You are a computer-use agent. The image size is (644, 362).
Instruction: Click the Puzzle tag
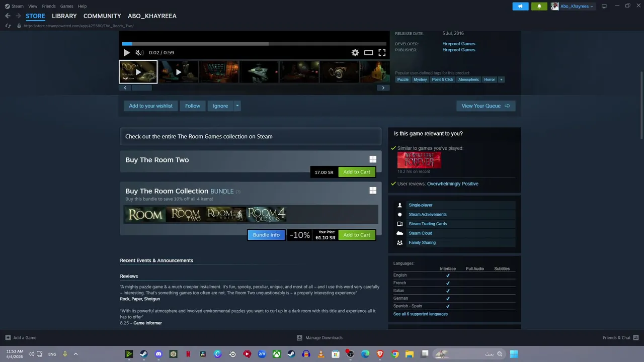[x=403, y=79]
